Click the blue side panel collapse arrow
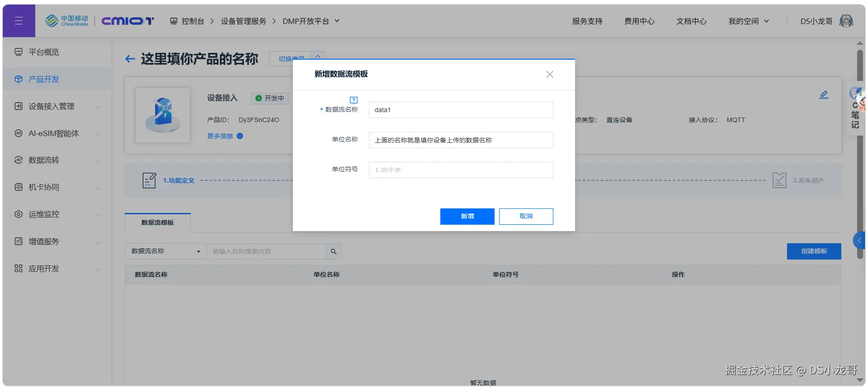Viewport: 868px width, 387px height. point(859,241)
